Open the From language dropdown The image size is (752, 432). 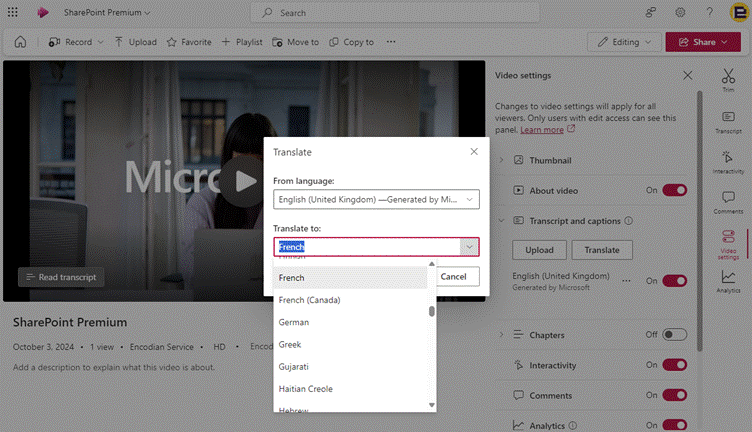(376, 200)
